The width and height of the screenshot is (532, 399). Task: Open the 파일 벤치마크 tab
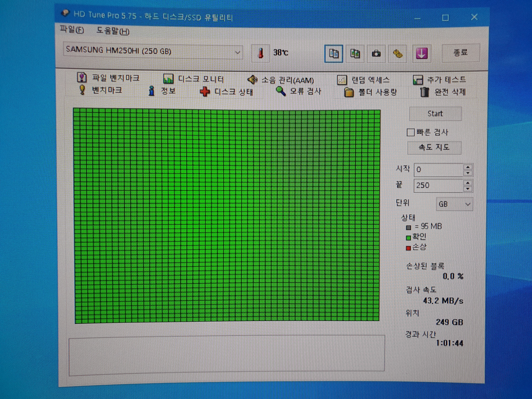coord(108,78)
